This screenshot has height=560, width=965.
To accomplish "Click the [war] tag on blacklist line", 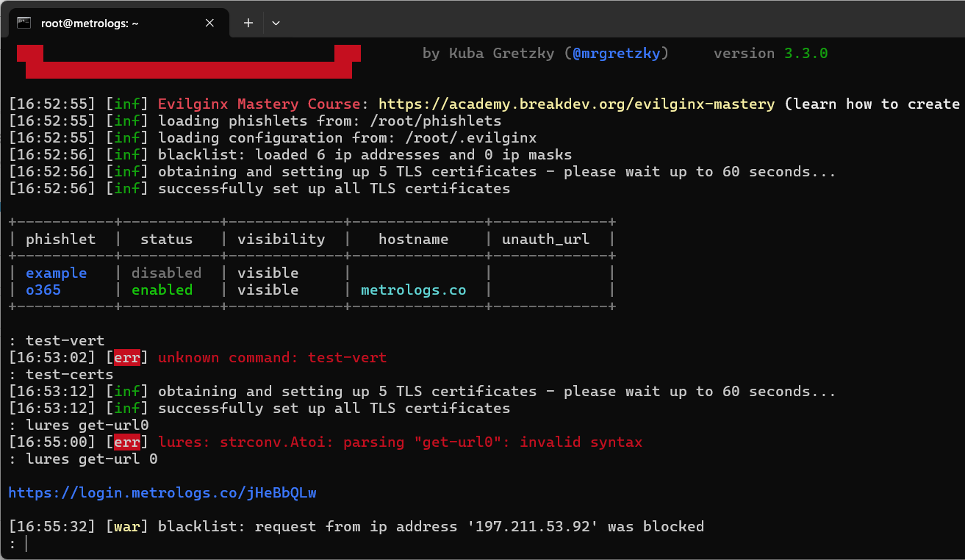I will point(126,526).
